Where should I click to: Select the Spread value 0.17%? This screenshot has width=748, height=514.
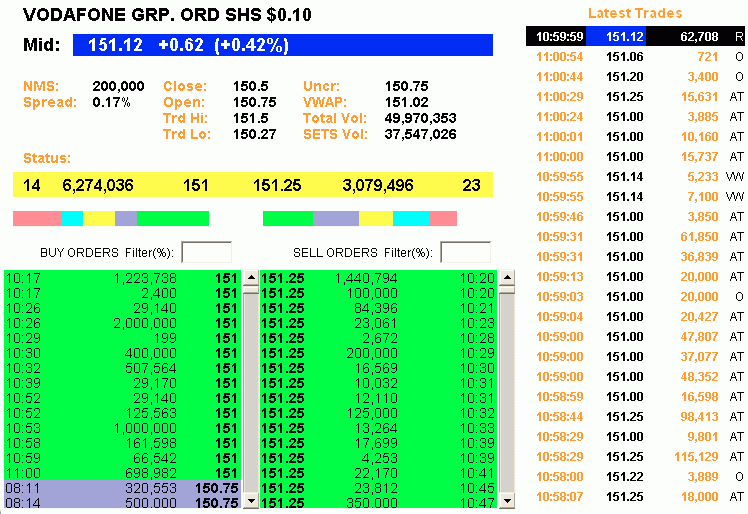coord(111,102)
